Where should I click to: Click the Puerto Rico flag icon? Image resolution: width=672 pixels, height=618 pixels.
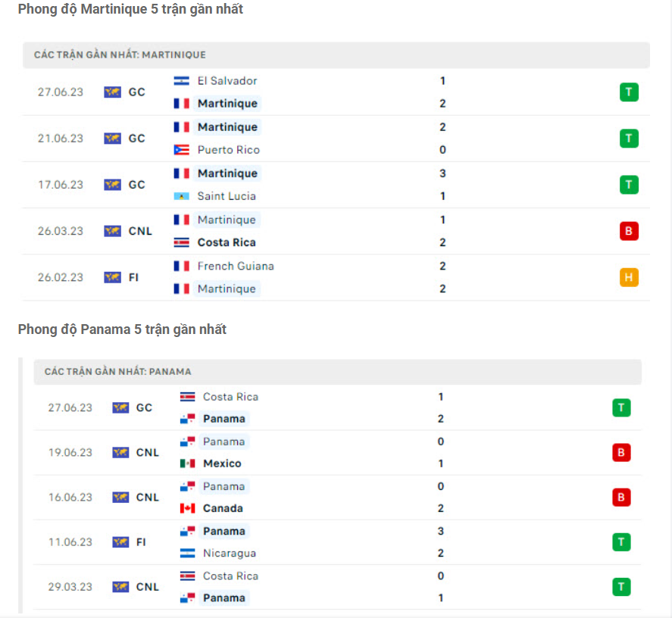point(181,150)
